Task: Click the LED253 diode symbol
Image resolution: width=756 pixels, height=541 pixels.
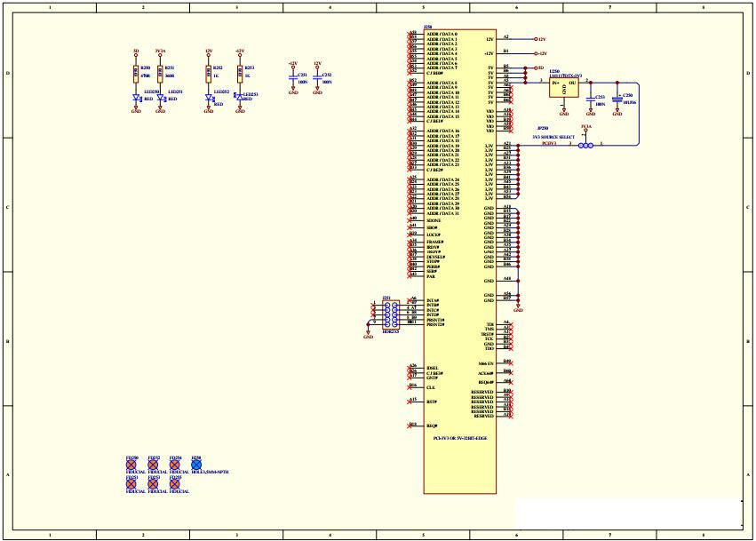Action: pos(239,97)
